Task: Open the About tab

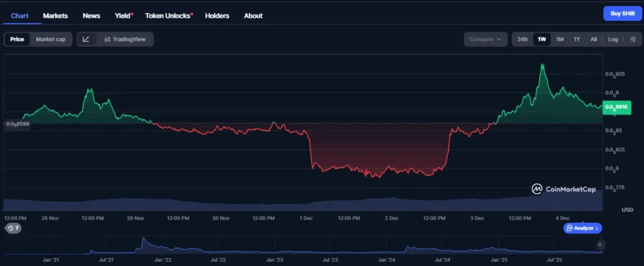Action: point(253,16)
